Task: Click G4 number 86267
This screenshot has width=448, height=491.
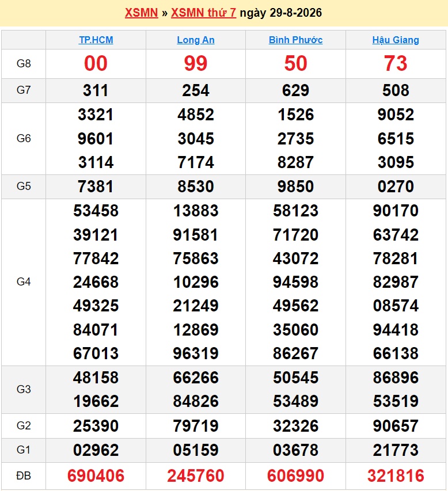Action: click(295, 353)
